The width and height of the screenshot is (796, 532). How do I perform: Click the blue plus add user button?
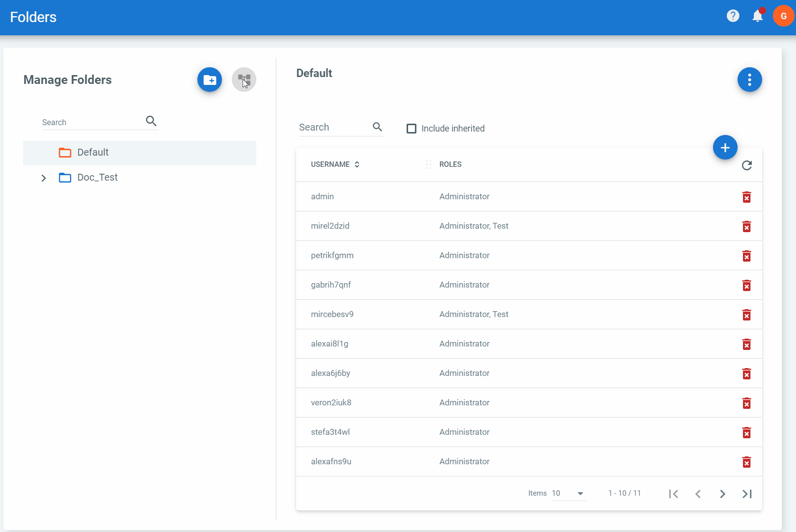(725, 147)
